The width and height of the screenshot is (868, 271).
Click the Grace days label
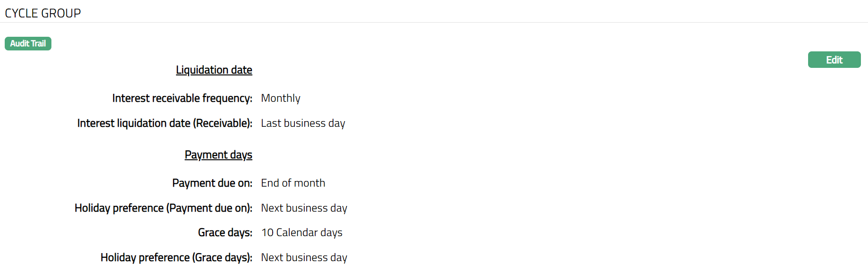(225, 233)
